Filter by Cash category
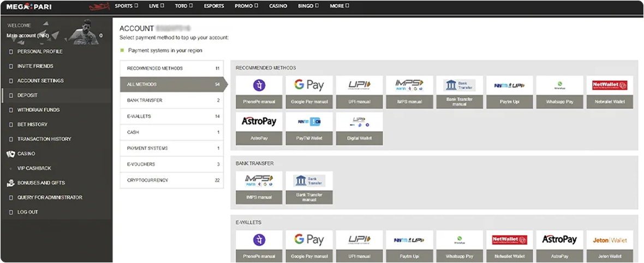 (172, 132)
